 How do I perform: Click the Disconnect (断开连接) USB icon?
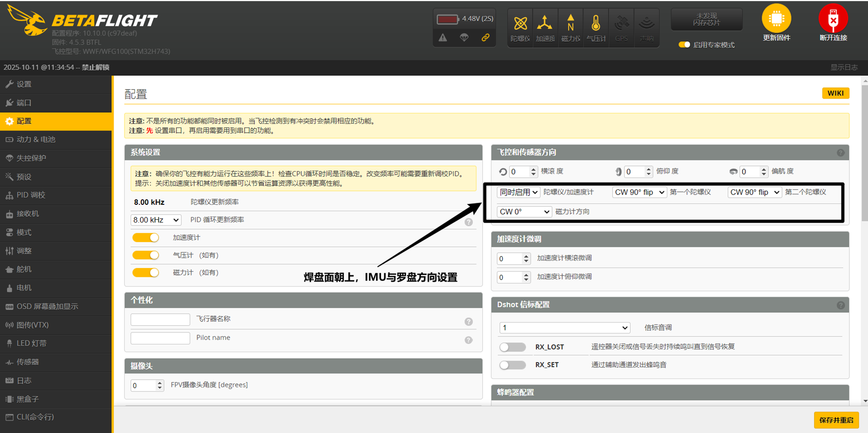click(833, 19)
